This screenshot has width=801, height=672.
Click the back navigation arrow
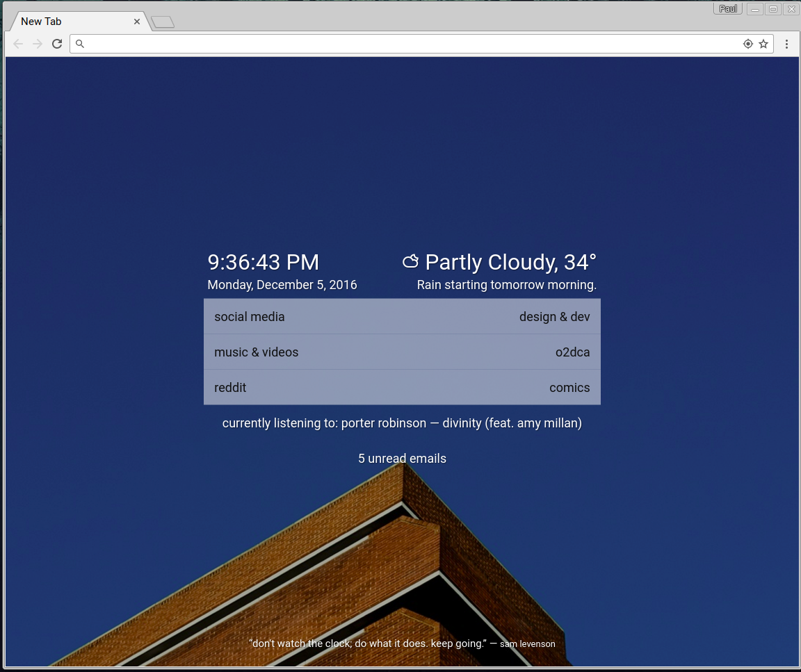pyautogui.click(x=18, y=44)
